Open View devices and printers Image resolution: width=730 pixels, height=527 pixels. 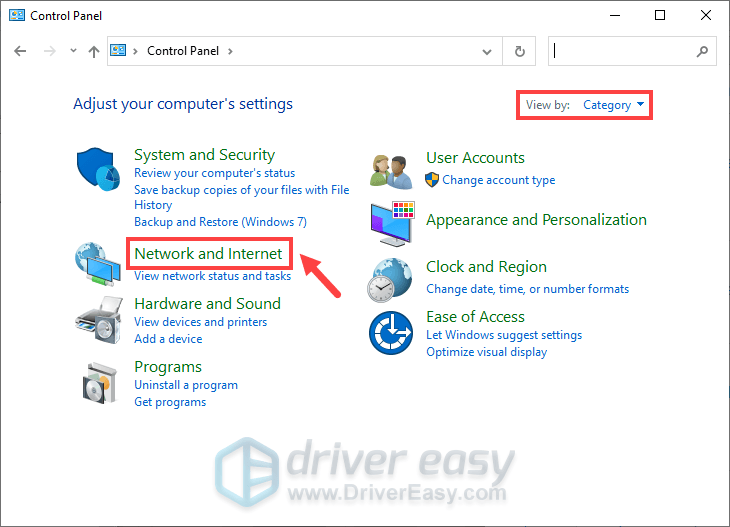[200, 322]
